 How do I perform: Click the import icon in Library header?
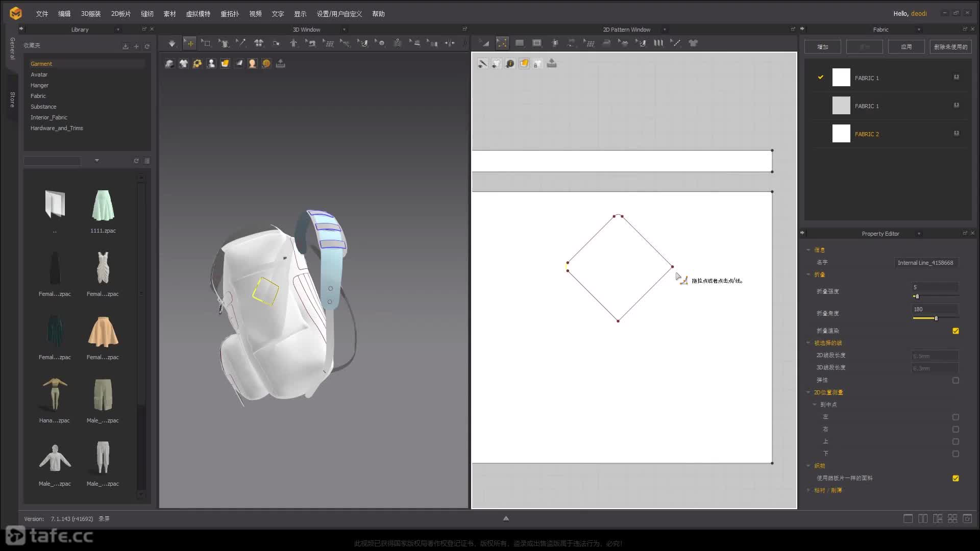click(x=126, y=46)
